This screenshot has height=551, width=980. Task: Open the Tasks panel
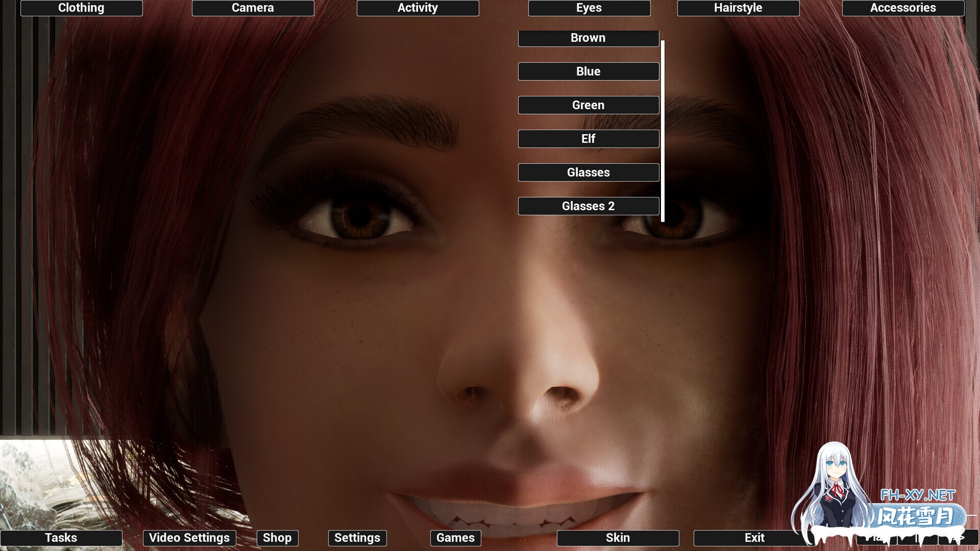coord(61,537)
